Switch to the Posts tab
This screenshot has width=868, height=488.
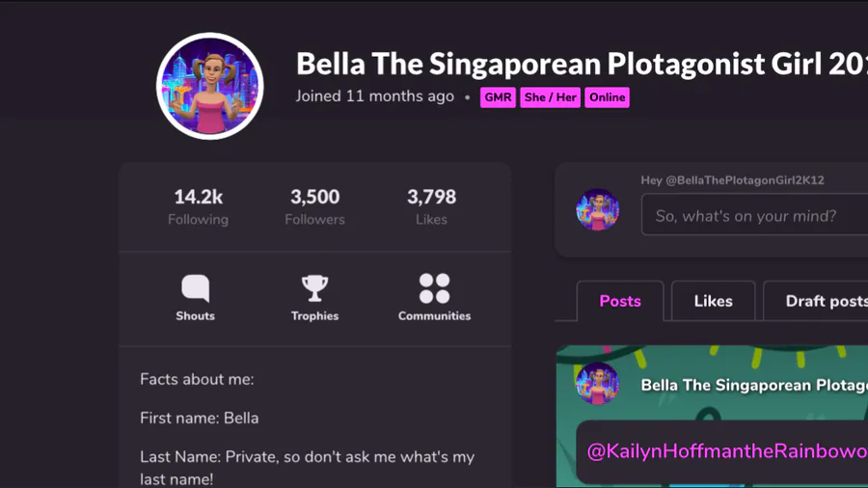pos(620,301)
